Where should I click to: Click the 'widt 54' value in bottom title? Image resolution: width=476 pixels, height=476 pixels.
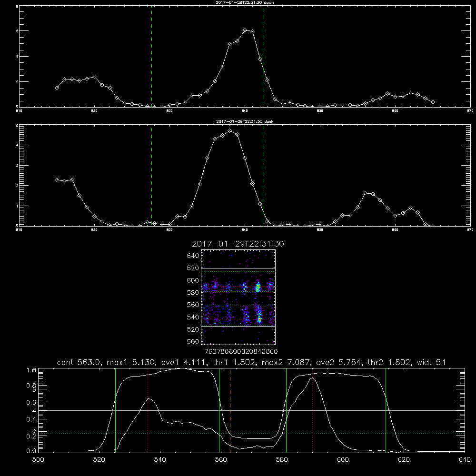pyautogui.click(x=431, y=362)
